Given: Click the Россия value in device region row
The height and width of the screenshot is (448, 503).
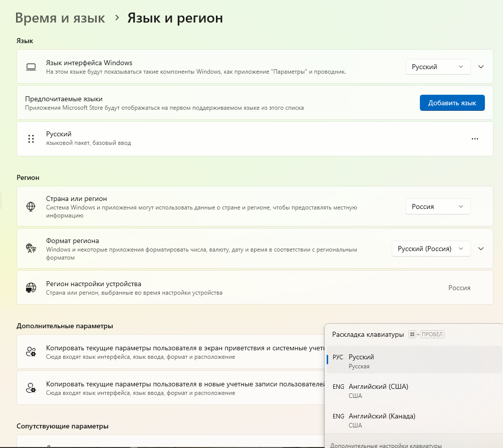Looking at the screenshot, I should pyautogui.click(x=459, y=288).
